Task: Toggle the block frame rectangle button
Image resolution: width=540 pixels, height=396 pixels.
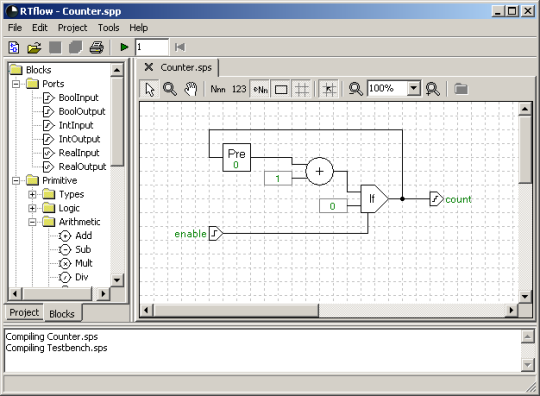Action: [x=281, y=89]
